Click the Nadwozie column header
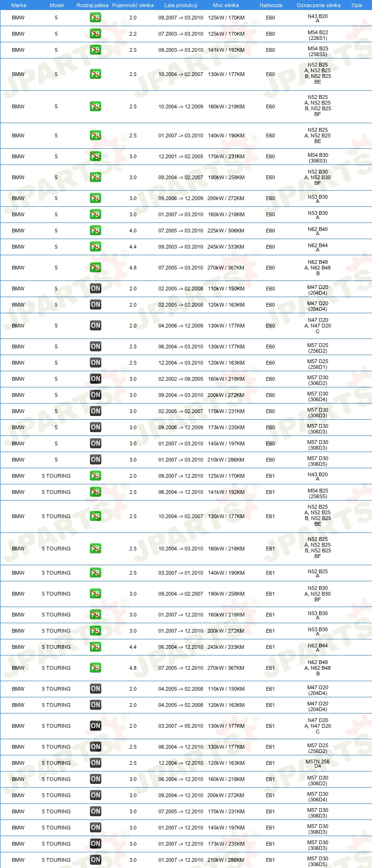This screenshot has height=868, width=372. (271, 5)
